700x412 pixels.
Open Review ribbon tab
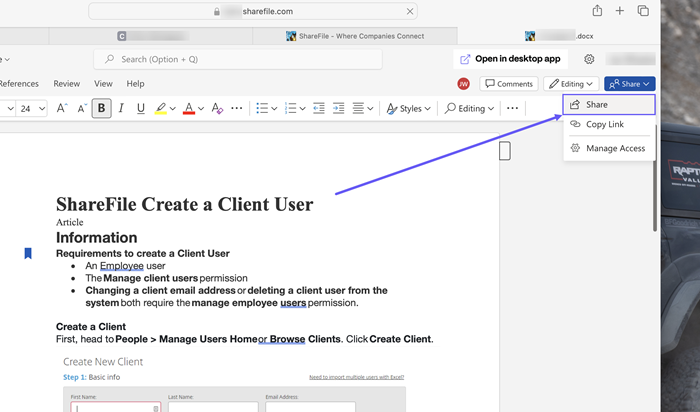click(x=67, y=83)
